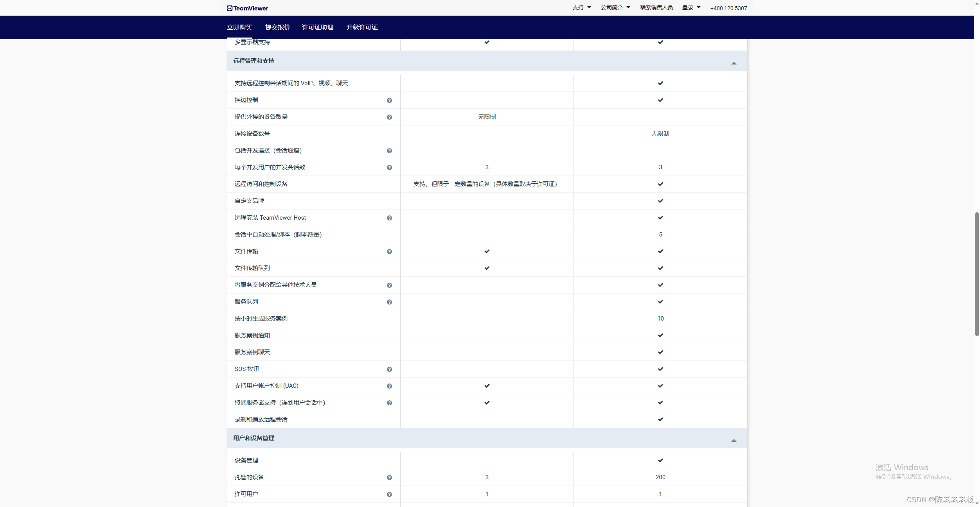Click the 支持远程控制会话期间的 VoIP、视频、聊天 row label
The image size is (980, 507).
click(x=291, y=83)
